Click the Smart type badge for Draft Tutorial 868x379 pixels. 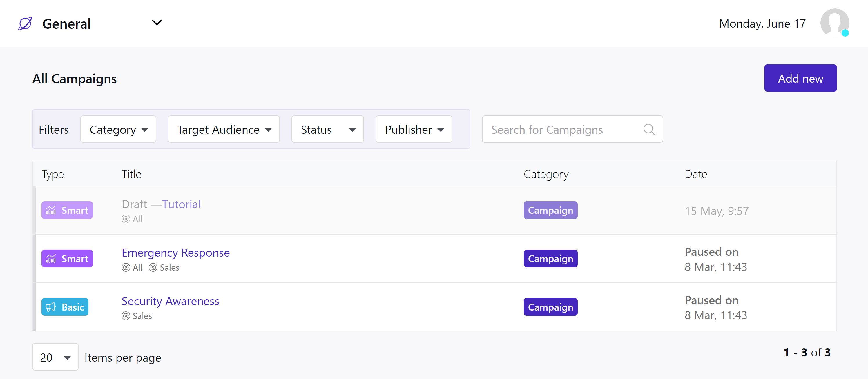coord(67,210)
